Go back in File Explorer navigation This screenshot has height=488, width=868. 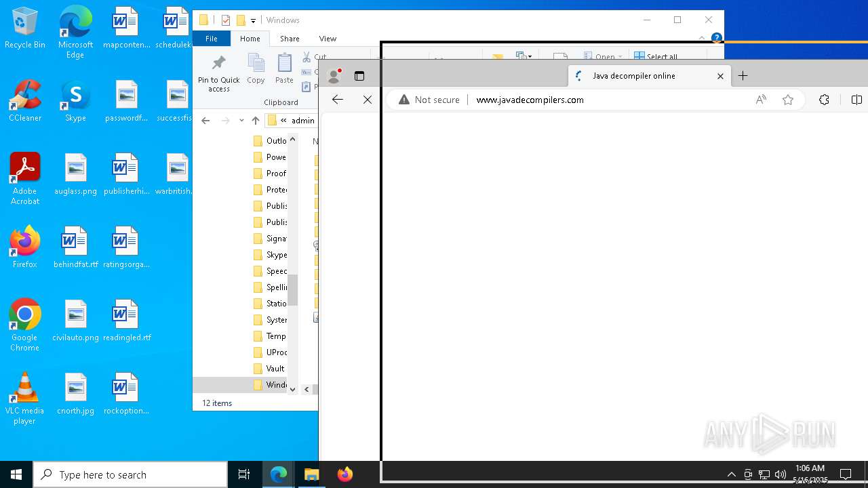point(205,121)
